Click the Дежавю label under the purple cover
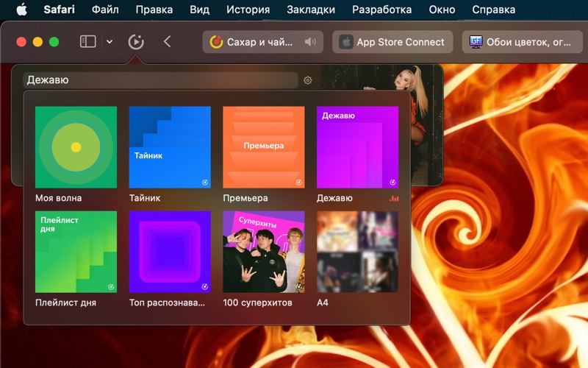The height and width of the screenshot is (368, 588). pos(334,198)
